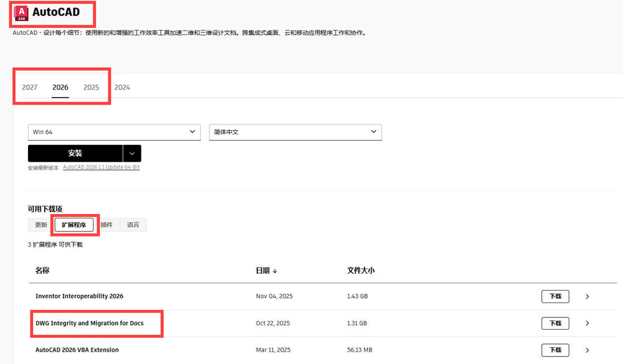Download DWG Integrity and Migration for Docs
This screenshot has height=364, width=623.
[x=555, y=323]
